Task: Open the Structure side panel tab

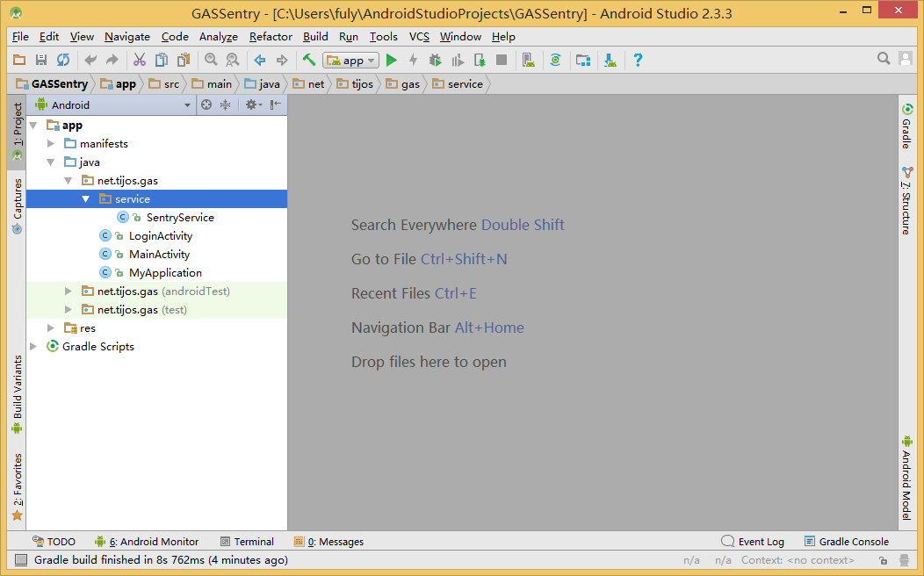Action: (x=907, y=201)
